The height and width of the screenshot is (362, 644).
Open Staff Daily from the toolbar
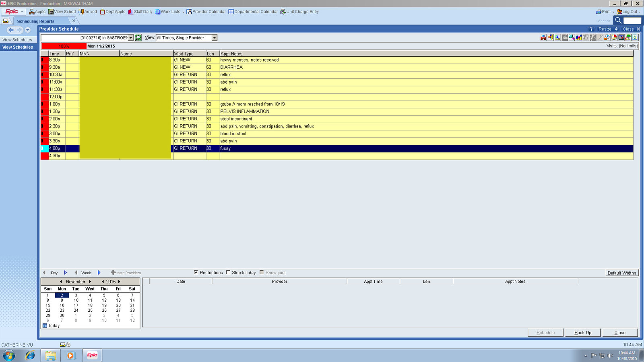tap(140, 12)
